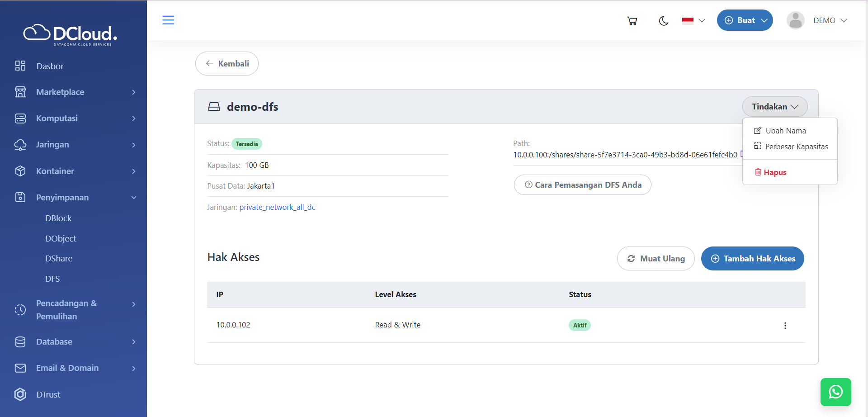Screen dimensions: 868x417
Task: Toggle dark mode moon icon
Action: 663,21
